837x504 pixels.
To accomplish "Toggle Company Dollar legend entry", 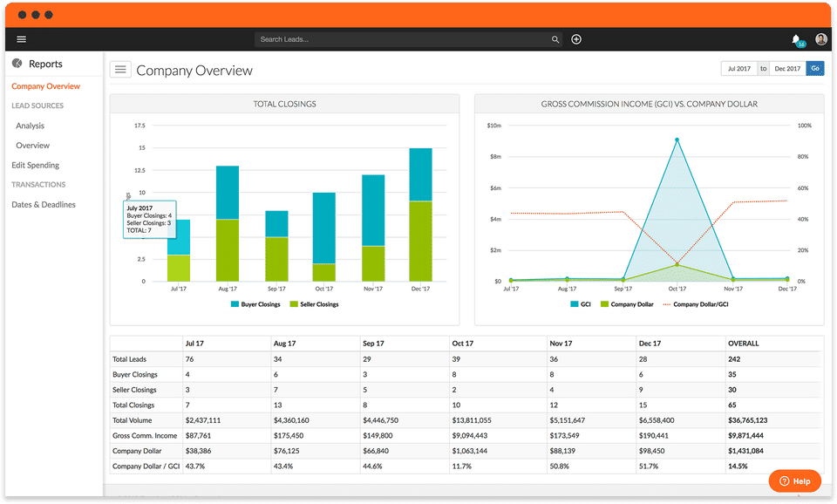I will (627, 304).
